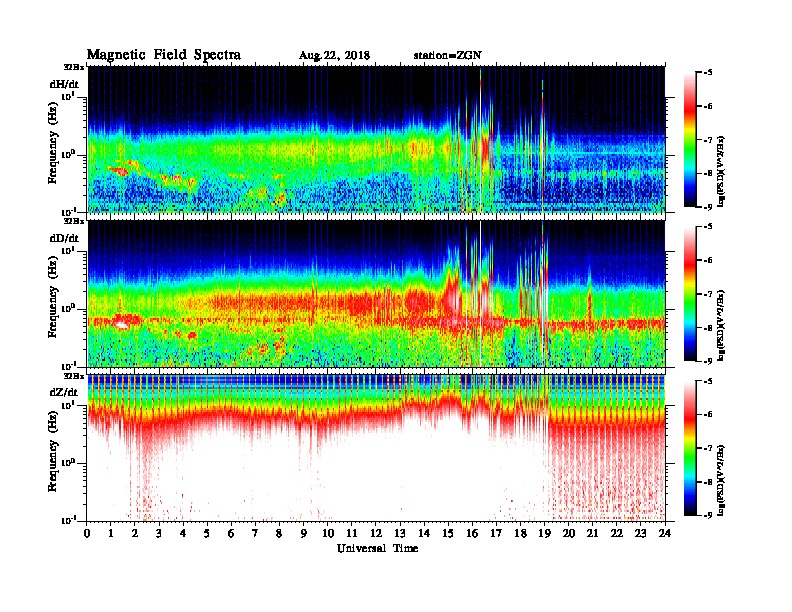Click hour "16" on the Universal Time axis
Screen dimensions: 792x612
(x=472, y=533)
